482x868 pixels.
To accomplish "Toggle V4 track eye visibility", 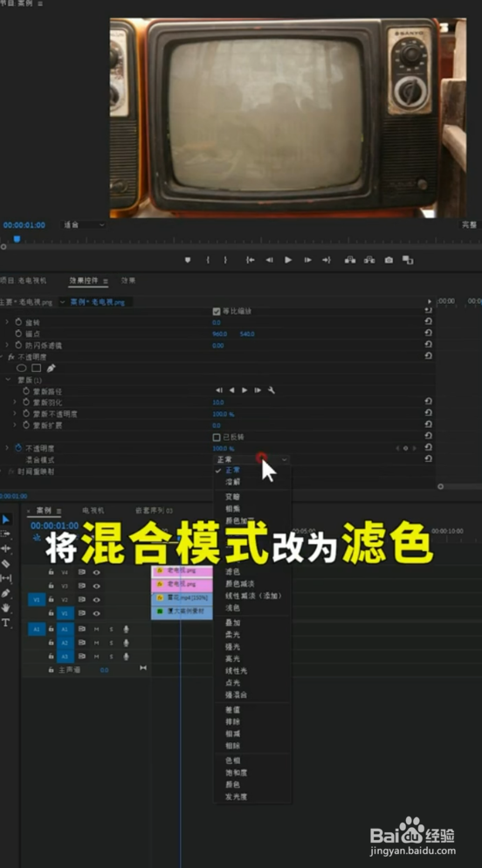I will pyautogui.click(x=96, y=572).
